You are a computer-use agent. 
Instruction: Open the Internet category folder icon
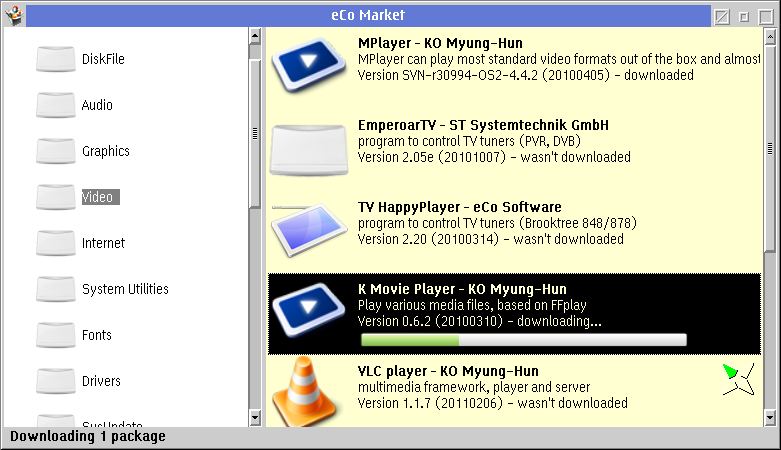click(x=55, y=243)
